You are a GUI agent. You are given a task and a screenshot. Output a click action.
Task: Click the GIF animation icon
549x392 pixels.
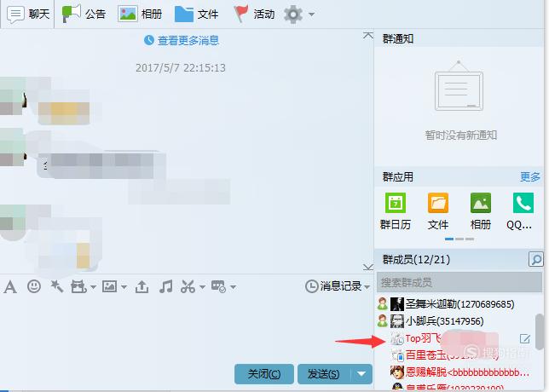click(78, 287)
